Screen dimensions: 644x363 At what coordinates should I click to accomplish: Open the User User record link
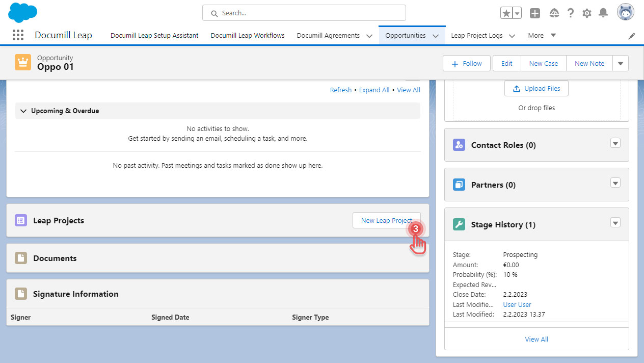(517, 304)
